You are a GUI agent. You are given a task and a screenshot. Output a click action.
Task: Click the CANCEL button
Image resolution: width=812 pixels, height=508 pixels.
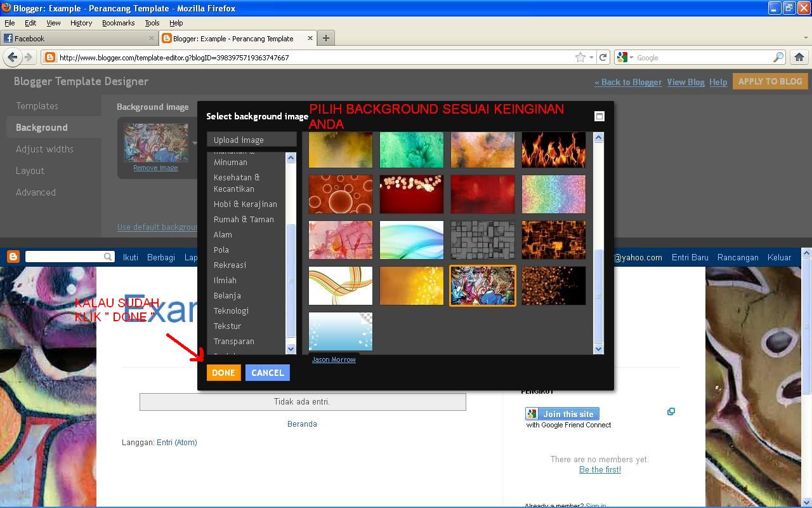268,373
